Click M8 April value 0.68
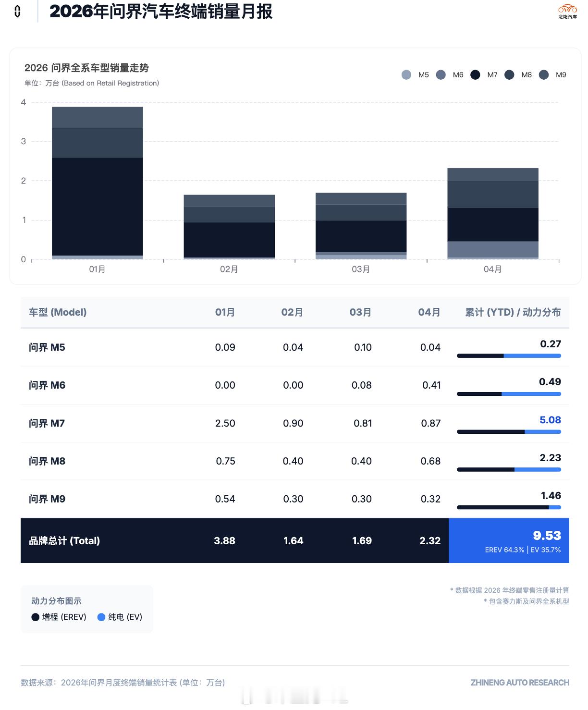588x710 pixels. coord(430,461)
